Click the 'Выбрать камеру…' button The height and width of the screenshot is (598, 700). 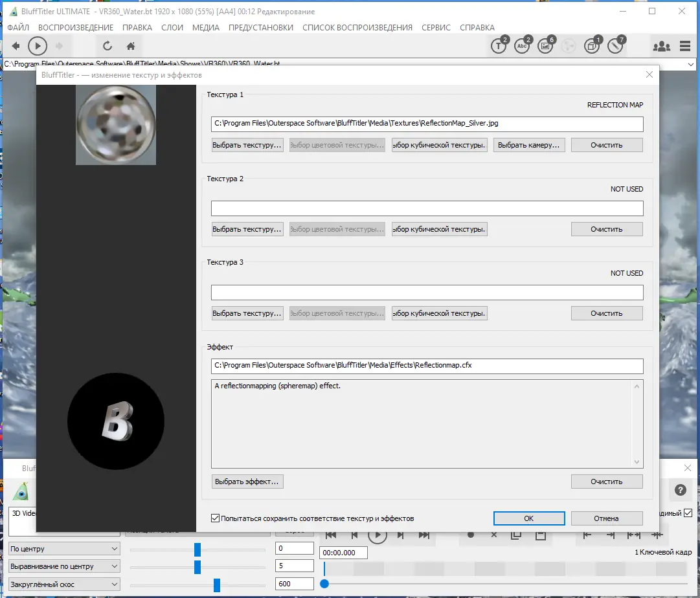(529, 145)
